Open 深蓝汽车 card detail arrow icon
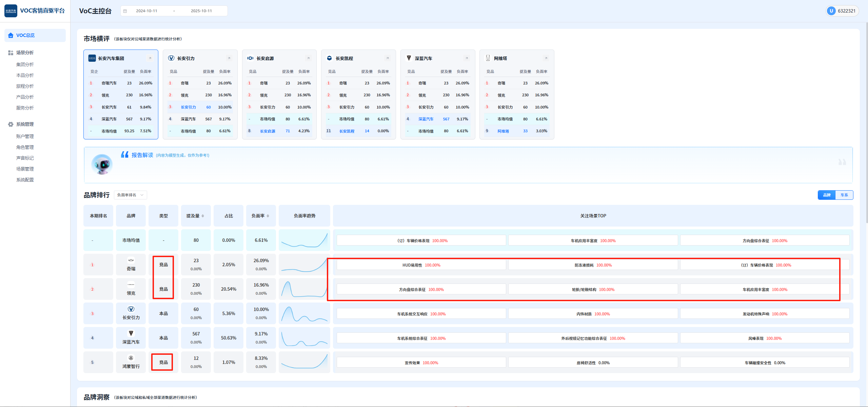Viewport: 868px width, 407px height. coord(467,58)
